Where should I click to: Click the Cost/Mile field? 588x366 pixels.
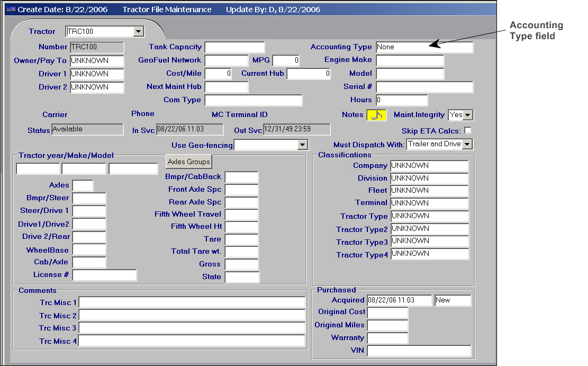[218, 74]
